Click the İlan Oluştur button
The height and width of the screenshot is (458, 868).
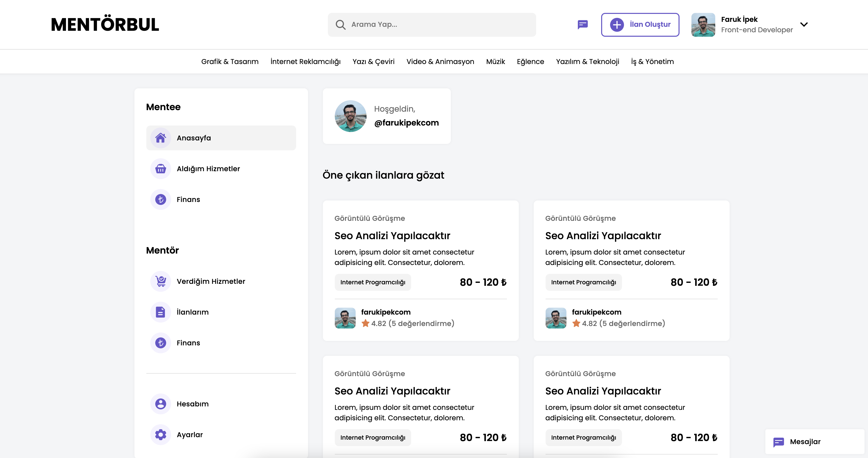tap(640, 24)
